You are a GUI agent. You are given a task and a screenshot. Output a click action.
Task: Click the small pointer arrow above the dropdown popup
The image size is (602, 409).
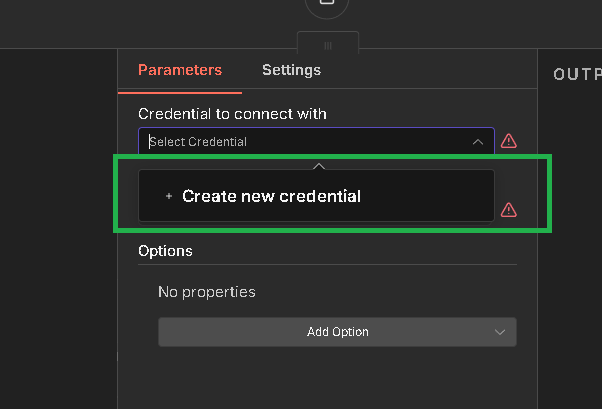click(318, 165)
